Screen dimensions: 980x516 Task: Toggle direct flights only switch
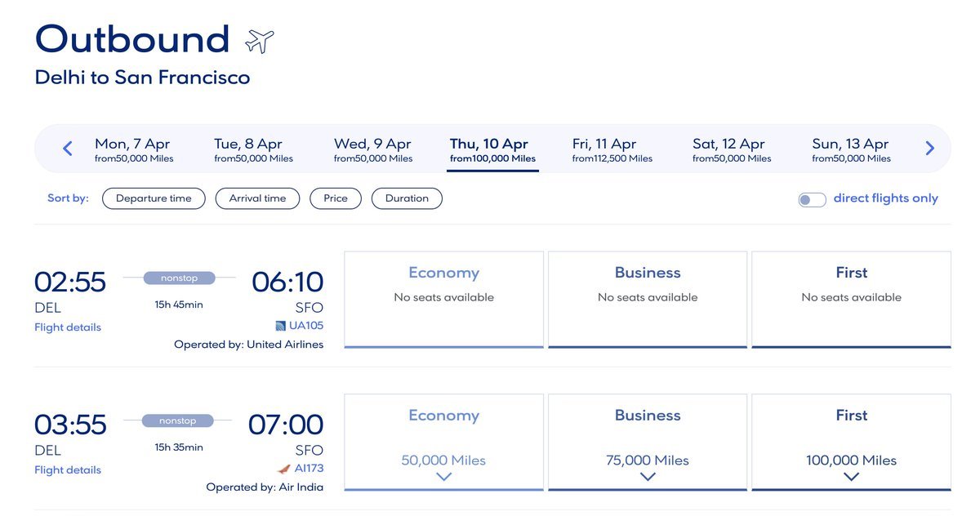(812, 199)
